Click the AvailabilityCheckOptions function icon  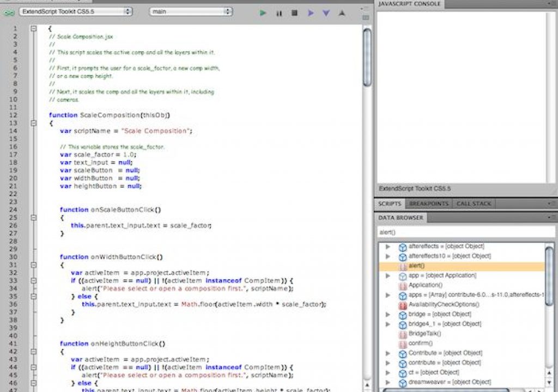click(x=403, y=305)
